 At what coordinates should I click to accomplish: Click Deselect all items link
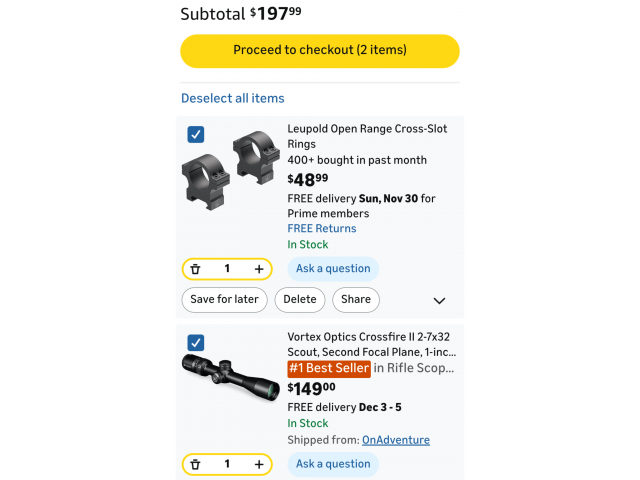tap(233, 98)
